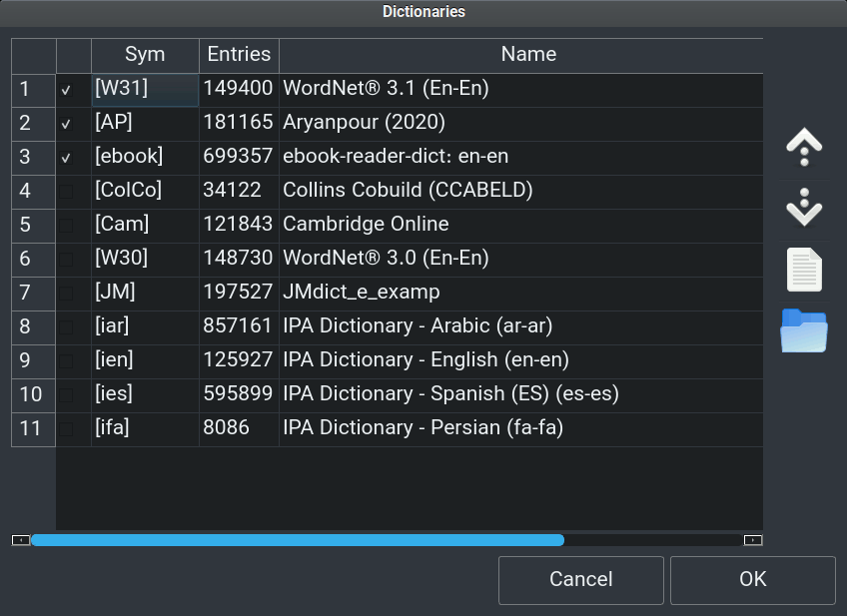
Task: Click the Name column header
Action: click(521, 56)
